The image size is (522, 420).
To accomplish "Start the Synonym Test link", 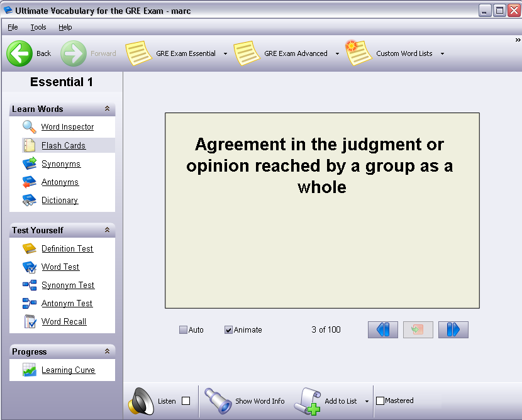I will 68,285.
